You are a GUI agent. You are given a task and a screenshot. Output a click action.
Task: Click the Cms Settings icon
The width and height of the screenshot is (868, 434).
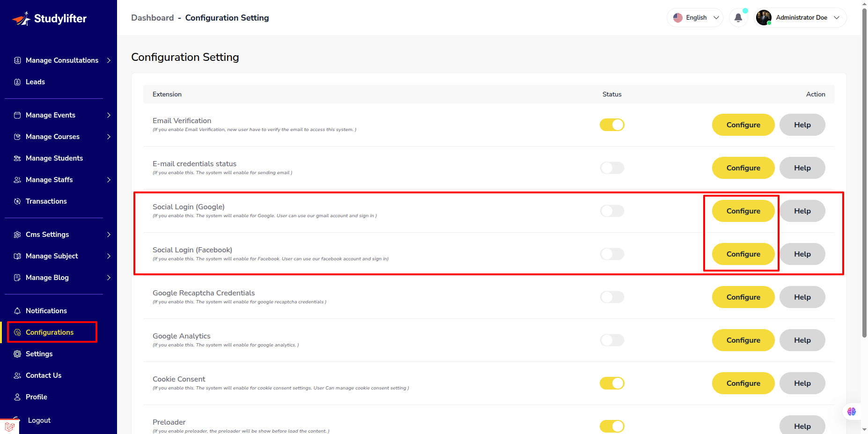coord(17,235)
